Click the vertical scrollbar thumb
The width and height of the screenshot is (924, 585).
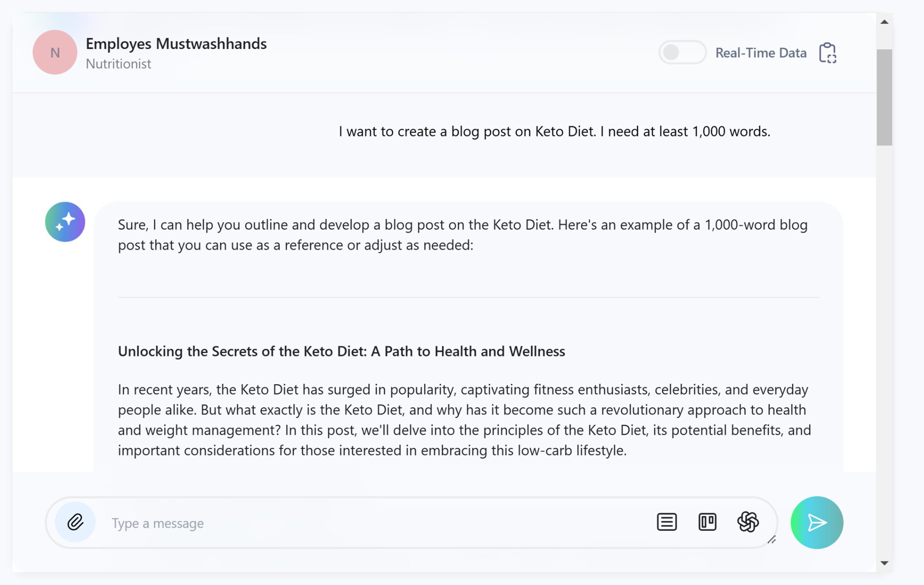[x=884, y=97]
